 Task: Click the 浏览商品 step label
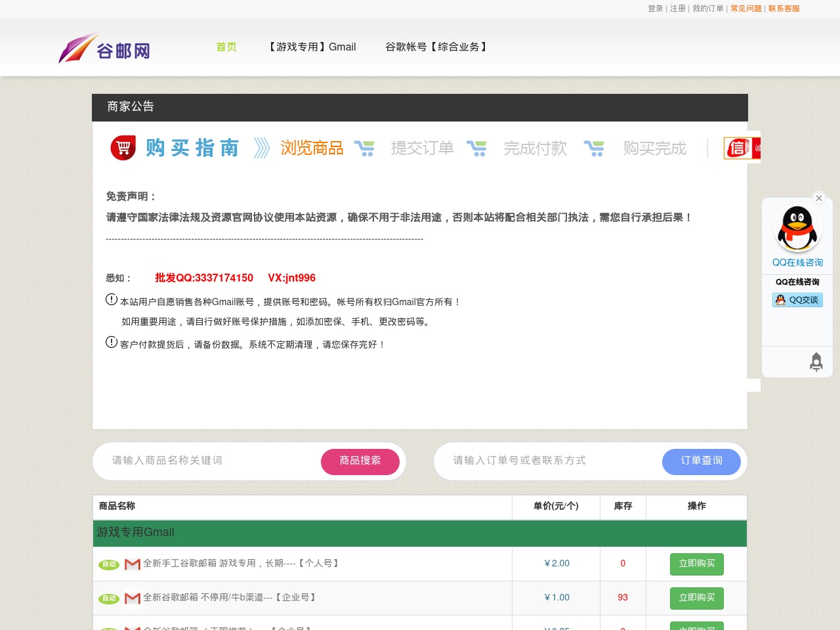(x=312, y=148)
